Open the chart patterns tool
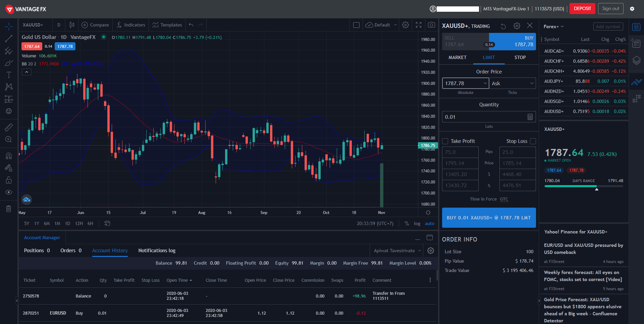 coord(9,87)
